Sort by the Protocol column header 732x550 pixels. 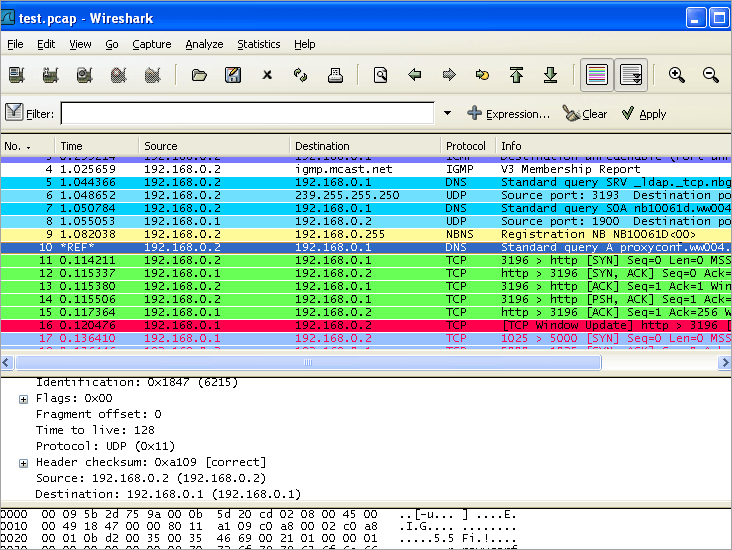click(468, 146)
